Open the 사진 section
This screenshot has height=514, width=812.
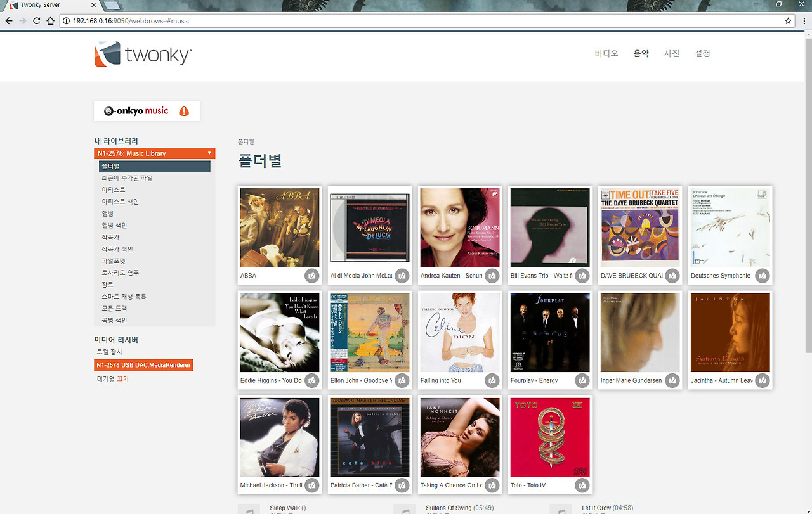(x=672, y=54)
